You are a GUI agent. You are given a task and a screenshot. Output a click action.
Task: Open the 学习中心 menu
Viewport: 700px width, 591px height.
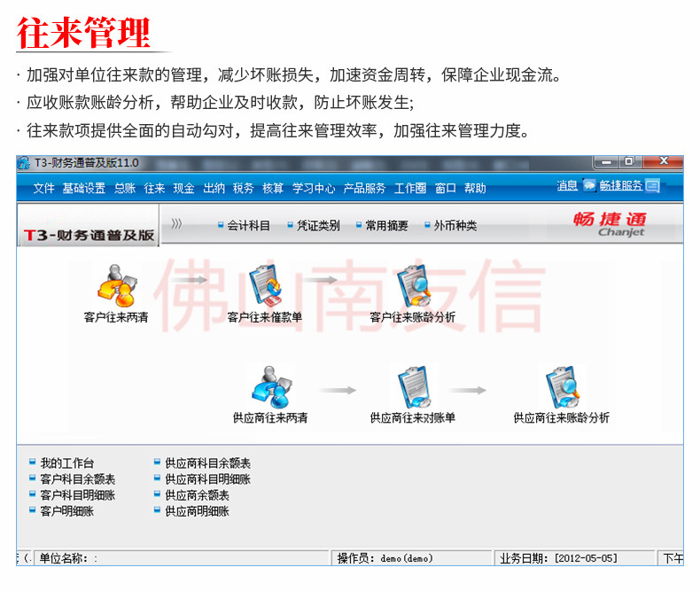(314, 189)
